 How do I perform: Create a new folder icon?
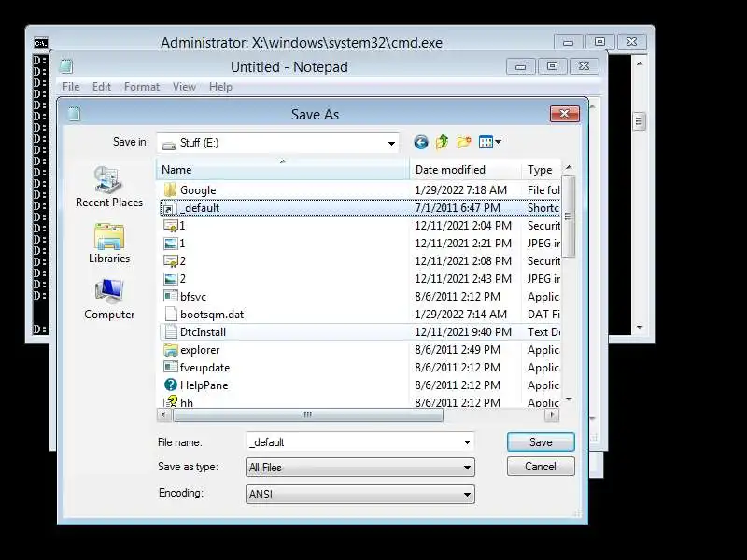tap(463, 142)
